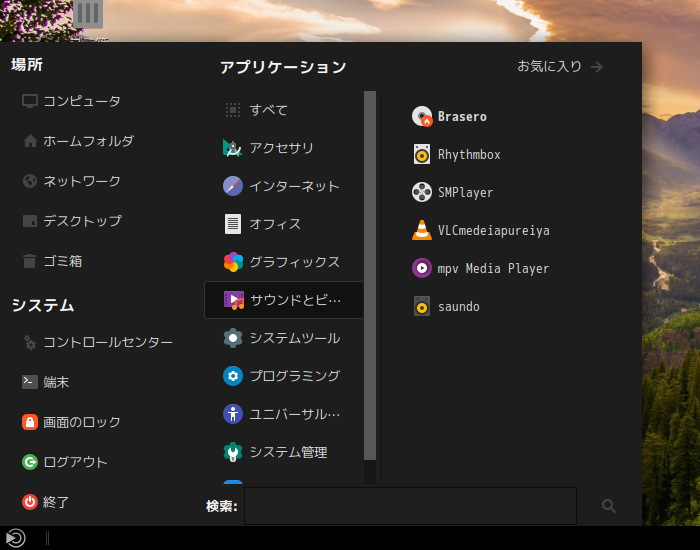Open コントロールセンター label
Image resolution: width=700 pixels, height=550 pixels.
click(x=108, y=342)
